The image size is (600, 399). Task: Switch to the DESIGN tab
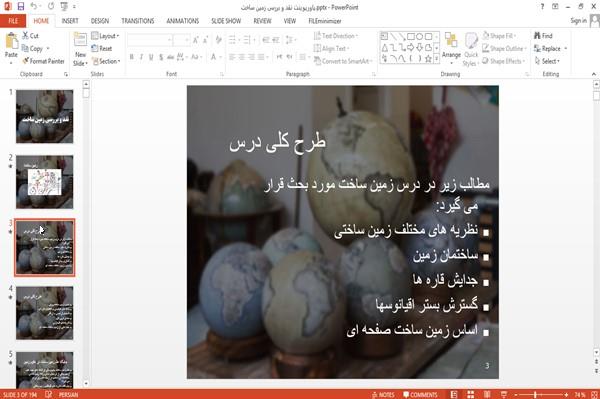(100, 21)
